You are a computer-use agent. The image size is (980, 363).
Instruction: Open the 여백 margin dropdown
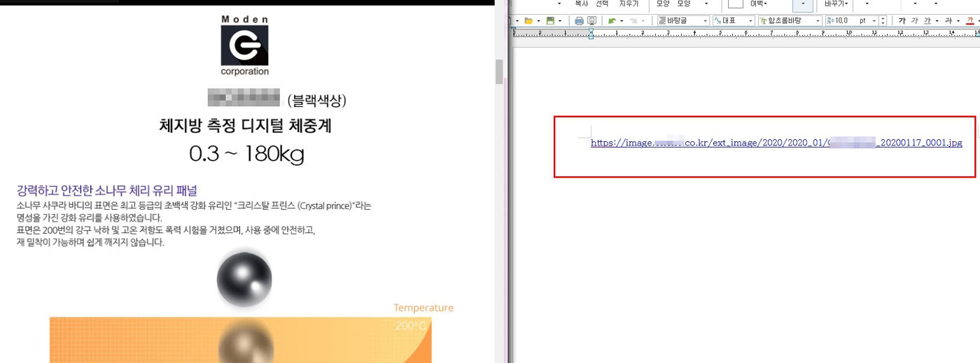759,3
